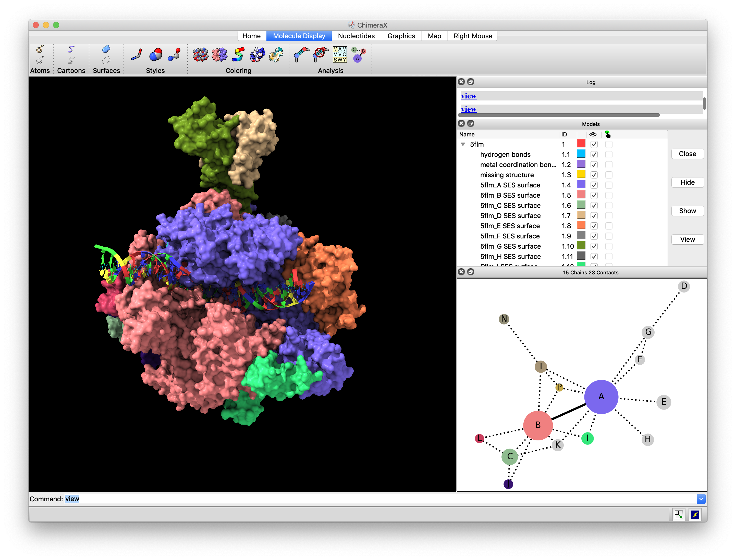This screenshot has height=560, width=736.
Task: Click the second view link in Log
Action: pos(469,109)
